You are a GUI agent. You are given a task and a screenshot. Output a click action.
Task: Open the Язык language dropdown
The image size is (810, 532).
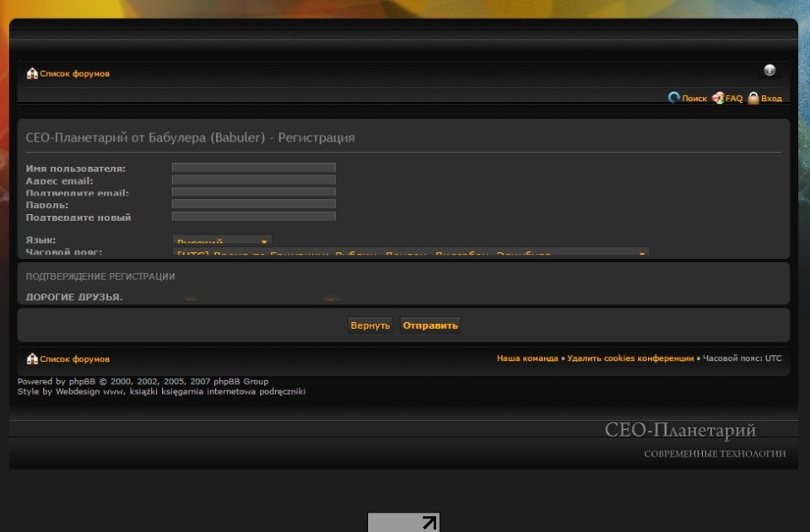click(222, 242)
